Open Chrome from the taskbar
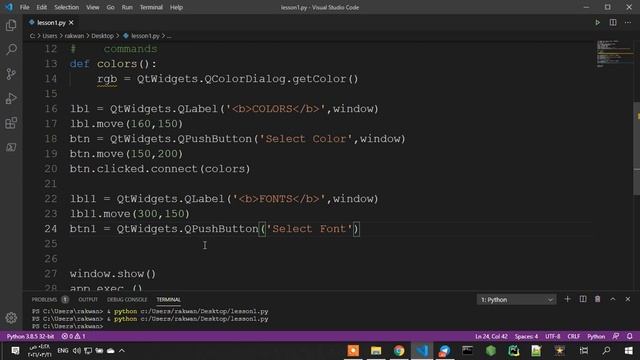The width and height of the screenshot is (640, 360). (x=399, y=351)
